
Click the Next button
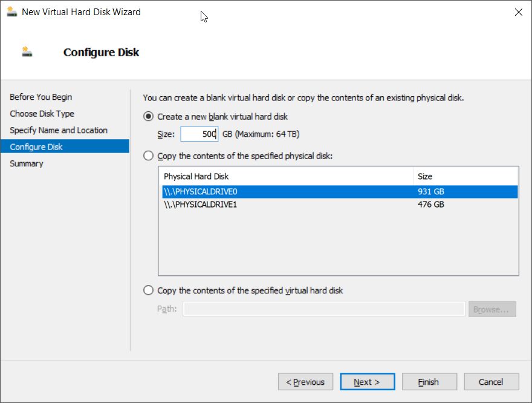(x=368, y=382)
